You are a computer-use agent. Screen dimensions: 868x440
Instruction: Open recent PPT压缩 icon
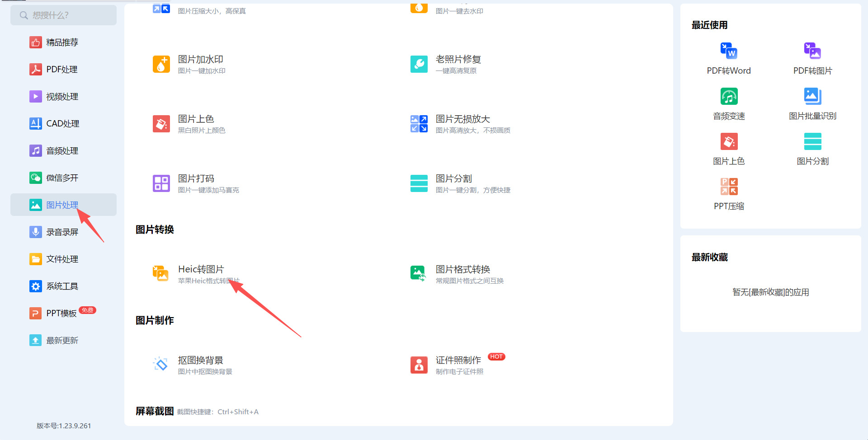point(729,187)
